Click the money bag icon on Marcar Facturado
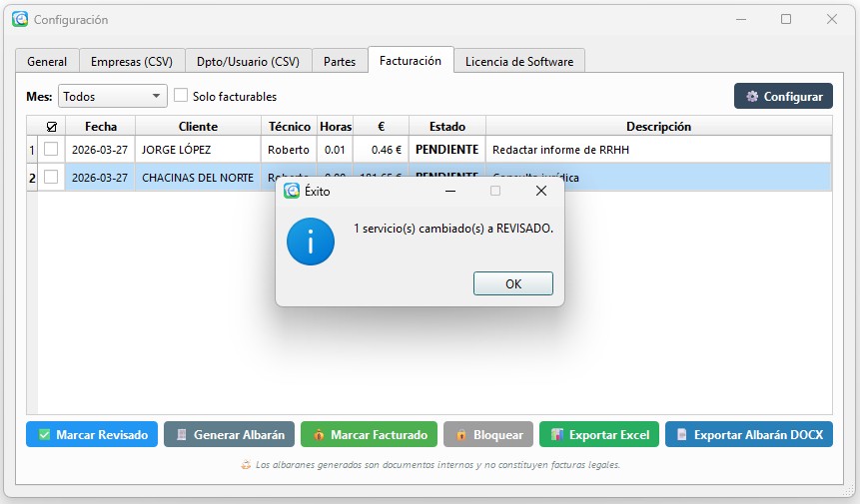Image resolution: width=860 pixels, height=504 pixels. coord(318,435)
